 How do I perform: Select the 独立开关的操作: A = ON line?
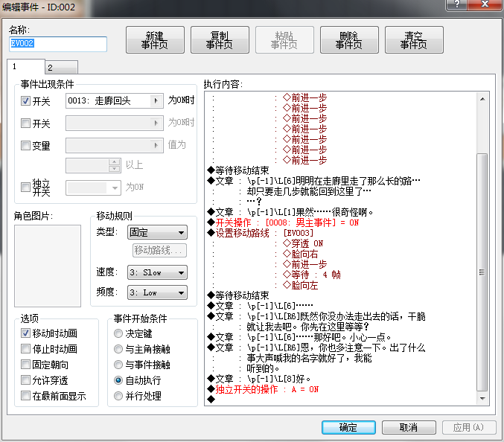click(263, 389)
